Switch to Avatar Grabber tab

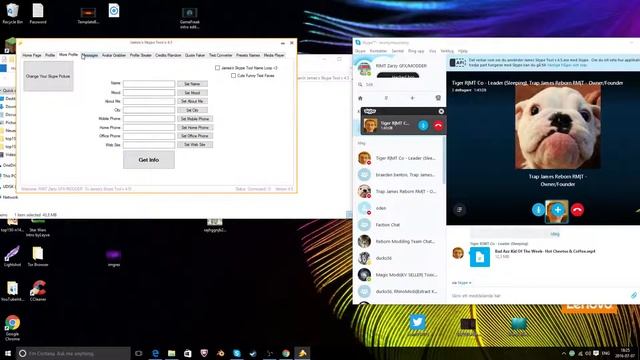coord(114,55)
